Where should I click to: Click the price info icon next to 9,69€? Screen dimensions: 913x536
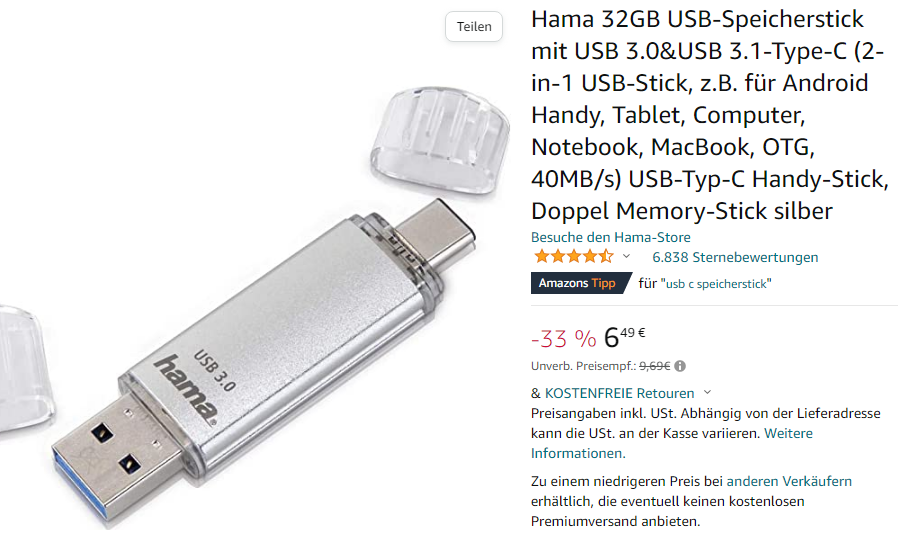point(680,366)
